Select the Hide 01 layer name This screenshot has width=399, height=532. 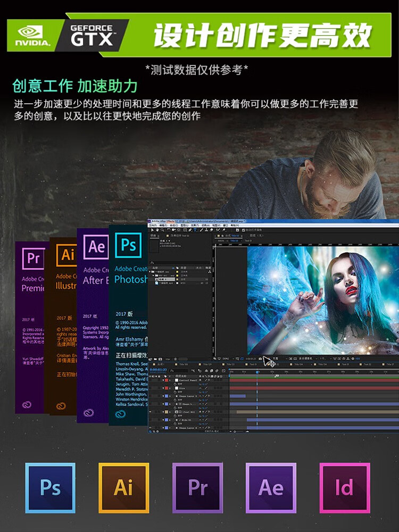186,420
